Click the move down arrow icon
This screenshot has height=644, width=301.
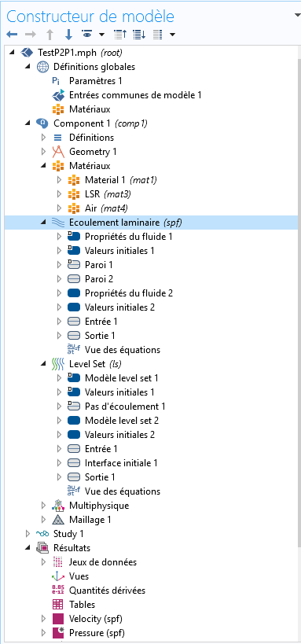tap(68, 35)
